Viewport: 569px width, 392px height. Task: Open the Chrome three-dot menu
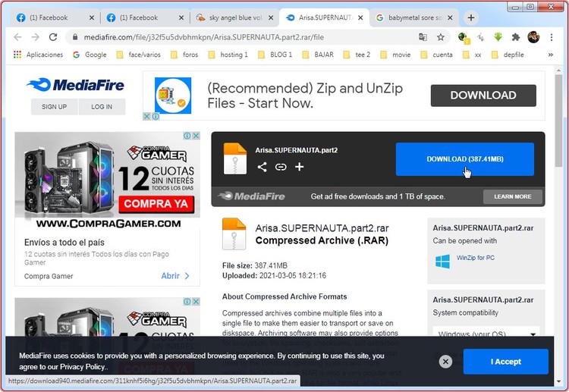[552, 37]
